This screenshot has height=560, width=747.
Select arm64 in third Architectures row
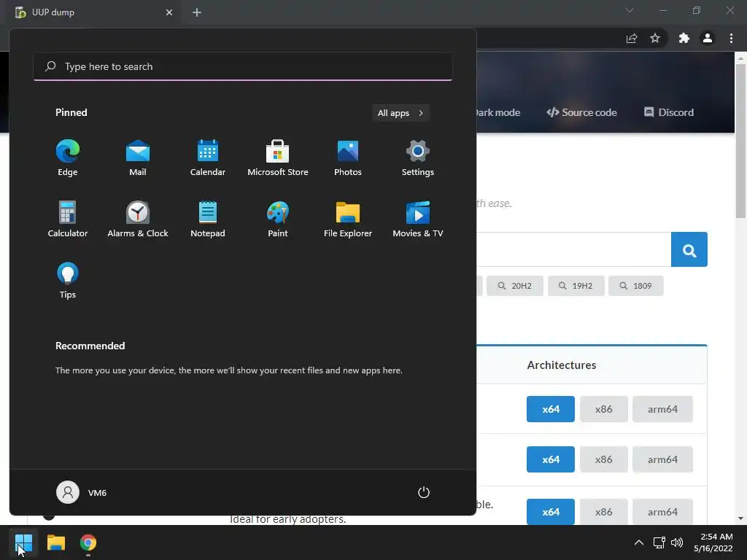[x=662, y=512]
